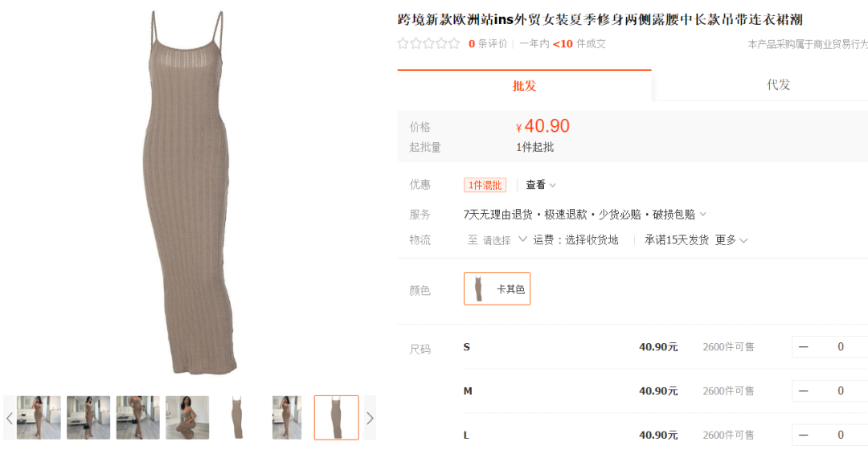This screenshot has width=868, height=458.
Task: Expand the 更多 logistics options
Action: (x=731, y=240)
